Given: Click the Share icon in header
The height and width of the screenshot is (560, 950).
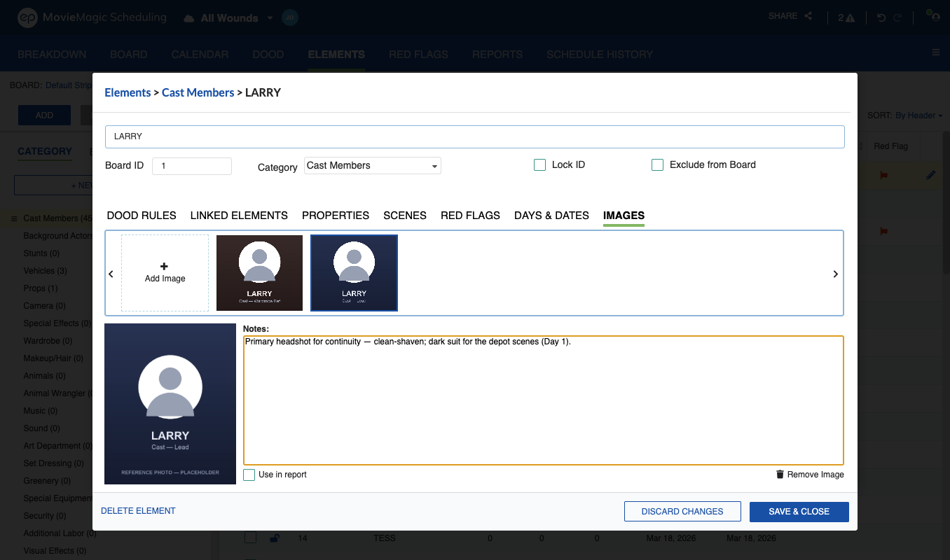Looking at the screenshot, I should pyautogui.click(x=808, y=16).
